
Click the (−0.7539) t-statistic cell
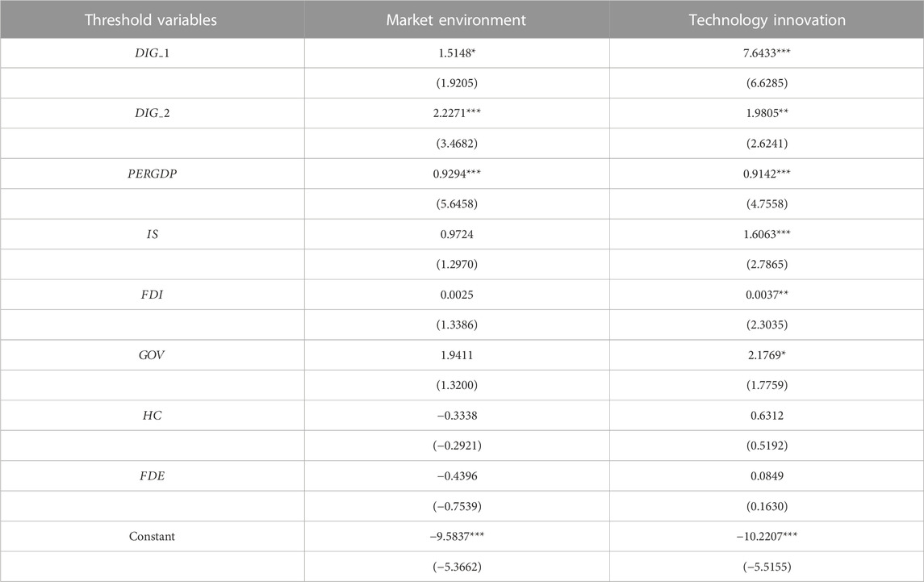pyautogui.click(x=457, y=506)
